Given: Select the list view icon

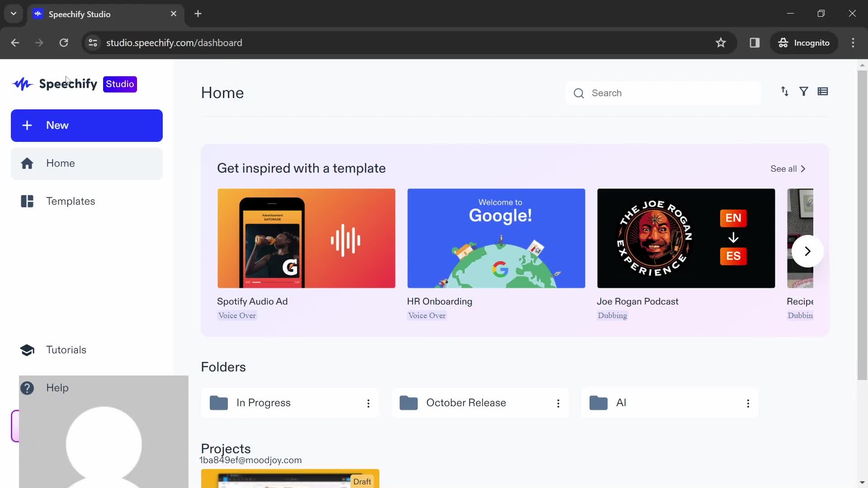Looking at the screenshot, I should click(823, 91).
